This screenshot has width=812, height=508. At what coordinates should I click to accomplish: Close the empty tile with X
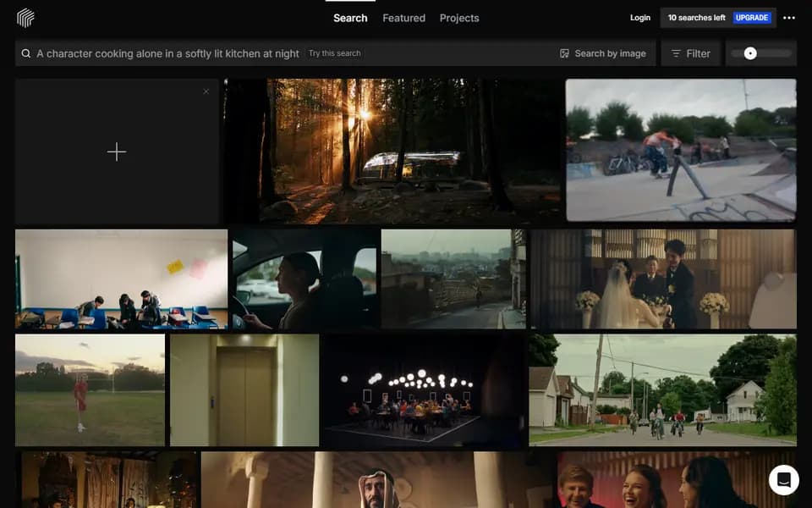tap(206, 91)
